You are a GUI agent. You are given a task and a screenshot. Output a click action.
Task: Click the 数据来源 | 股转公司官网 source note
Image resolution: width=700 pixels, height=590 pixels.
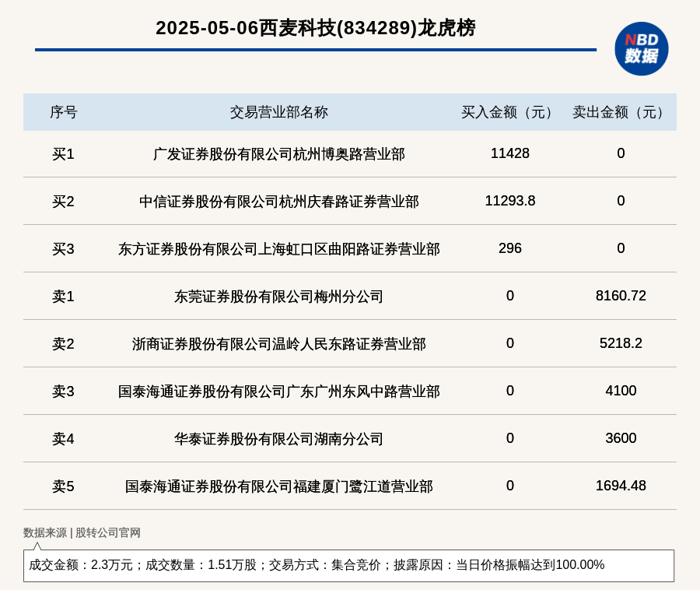pyautogui.click(x=82, y=532)
